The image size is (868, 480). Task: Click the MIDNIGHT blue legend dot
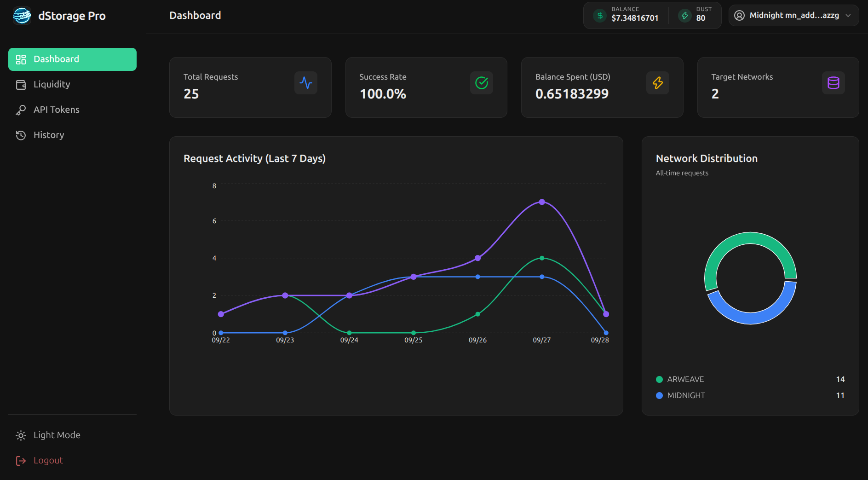click(659, 396)
